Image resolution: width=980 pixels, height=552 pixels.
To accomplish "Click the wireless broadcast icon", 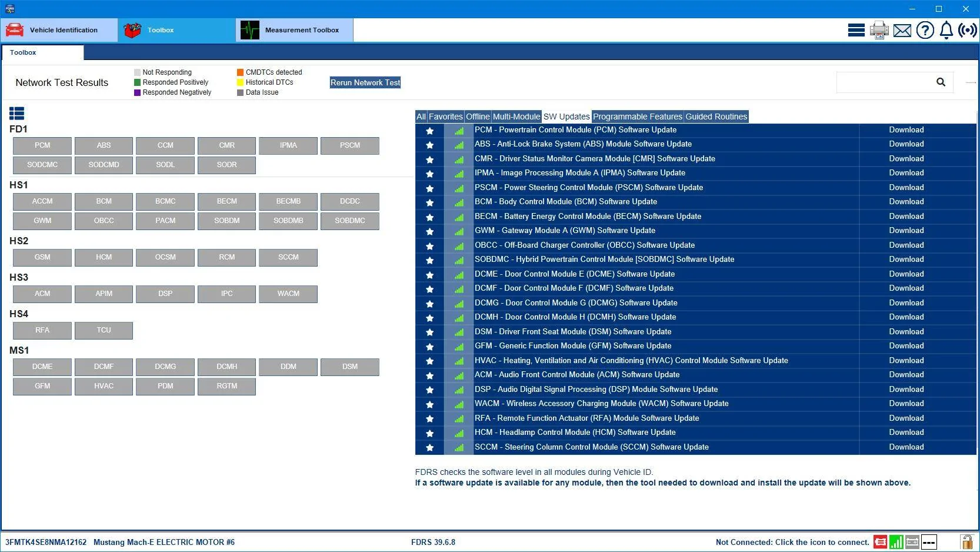I will (968, 30).
